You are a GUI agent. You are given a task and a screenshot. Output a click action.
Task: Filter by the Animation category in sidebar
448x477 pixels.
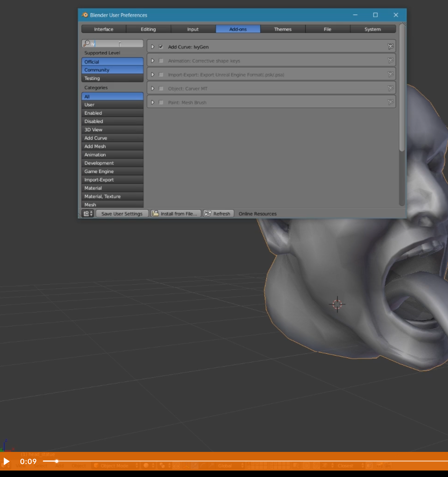(112, 155)
